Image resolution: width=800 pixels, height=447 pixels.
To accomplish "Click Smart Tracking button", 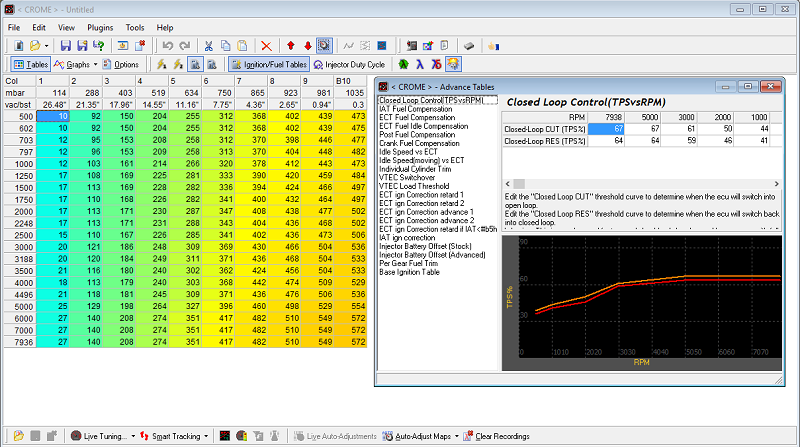I will click(170, 436).
